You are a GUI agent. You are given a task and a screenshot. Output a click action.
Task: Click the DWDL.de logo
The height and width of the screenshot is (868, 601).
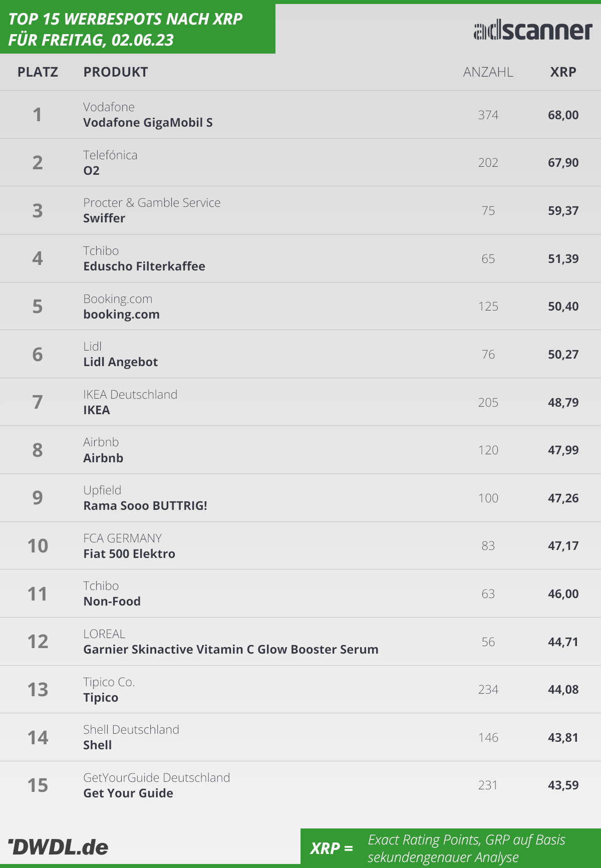tap(58, 847)
